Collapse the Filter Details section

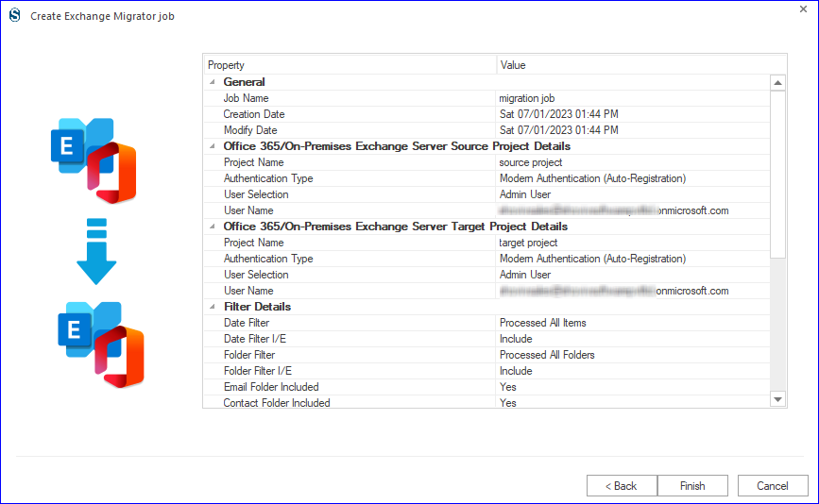[212, 307]
